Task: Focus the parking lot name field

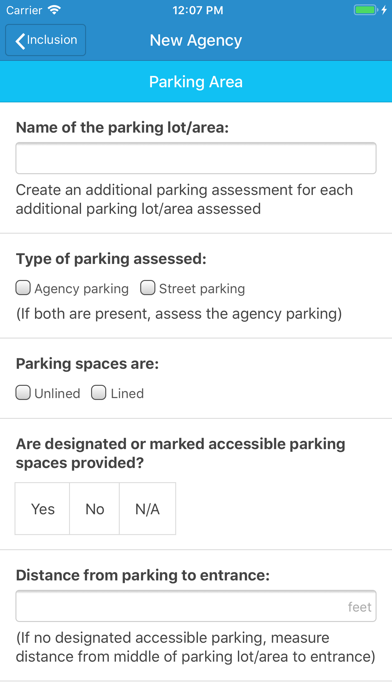Action: pos(196,158)
